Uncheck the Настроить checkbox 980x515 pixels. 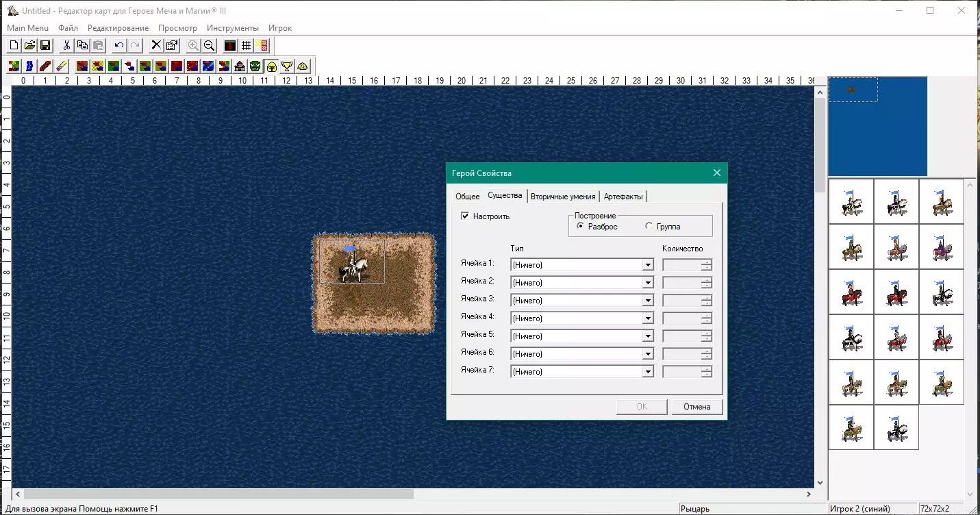(x=465, y=216)
